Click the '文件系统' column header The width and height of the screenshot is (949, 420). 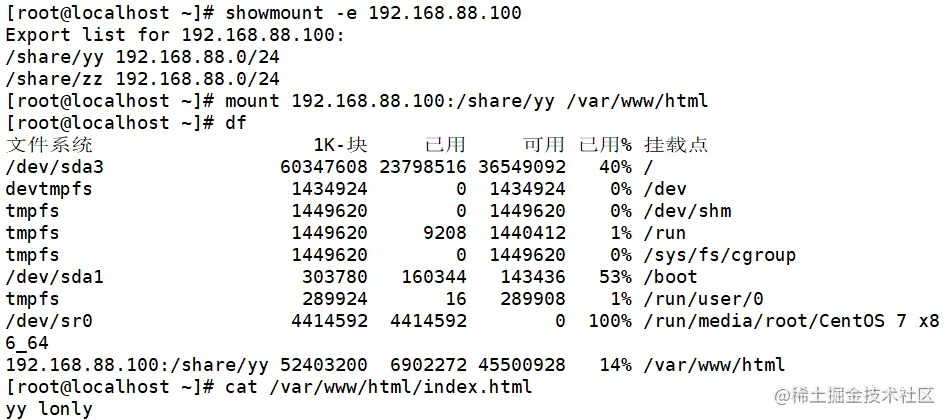pyautogui.click(x=49, y=145)
